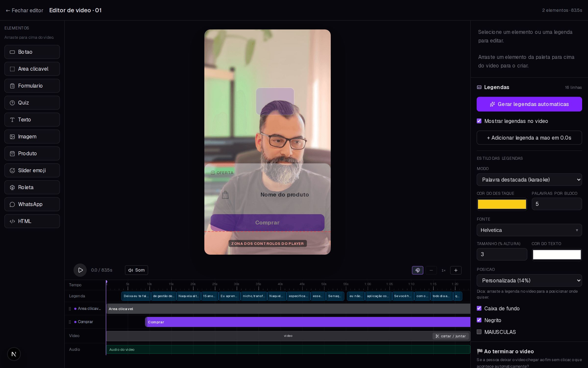This screenshot has height=368, width=588.
Task: Click the Tamanho (% altura) field
Action: coord(502,254)
